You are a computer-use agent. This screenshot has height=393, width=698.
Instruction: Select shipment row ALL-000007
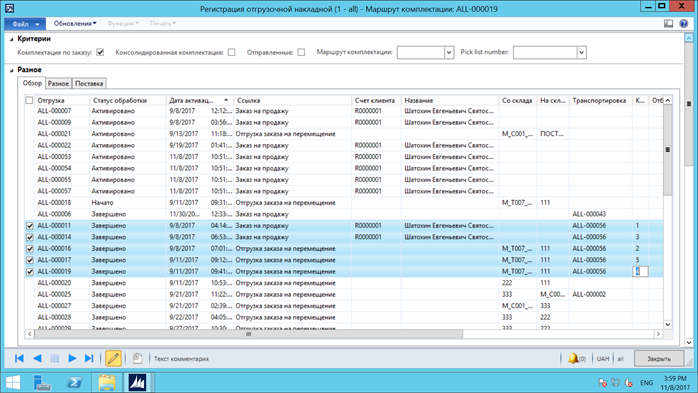[344, 111]
